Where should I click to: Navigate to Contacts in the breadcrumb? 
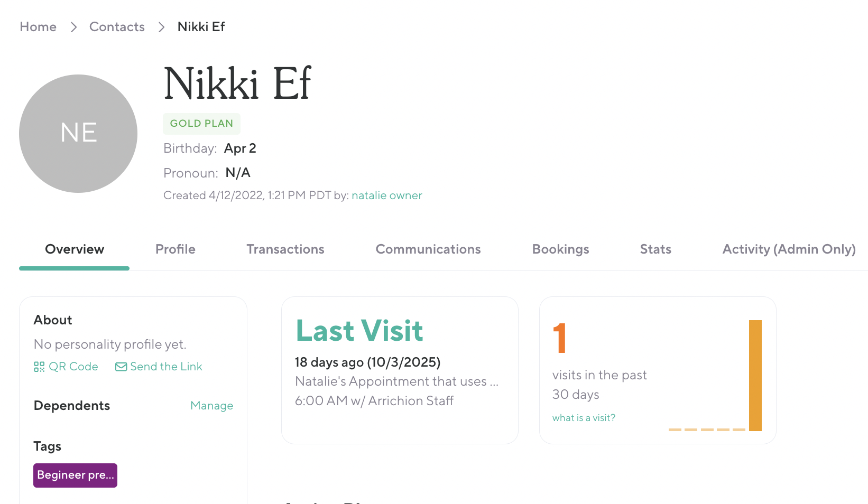(117, 27)
